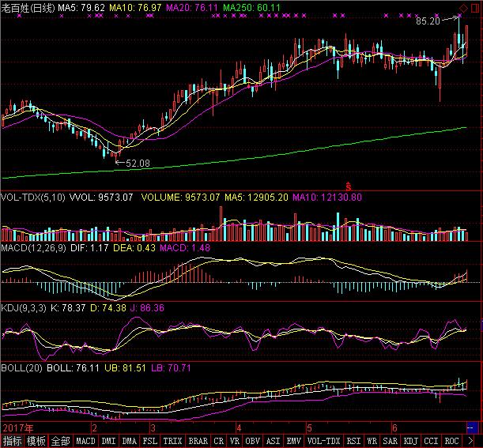Click the blue dash box beside the timeline
Viewport: 483px width, 448px height.
coord(473,428)
